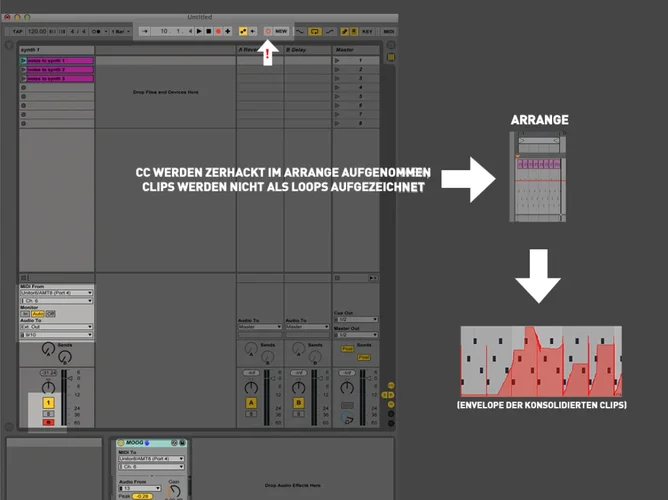Click synth 1 Send B knob

tap(65, 357)
